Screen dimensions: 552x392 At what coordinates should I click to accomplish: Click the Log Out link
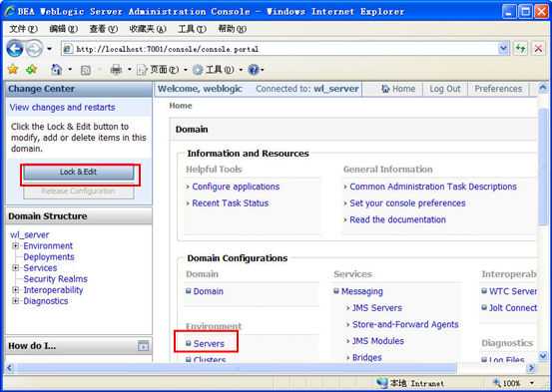coord(445,89)
